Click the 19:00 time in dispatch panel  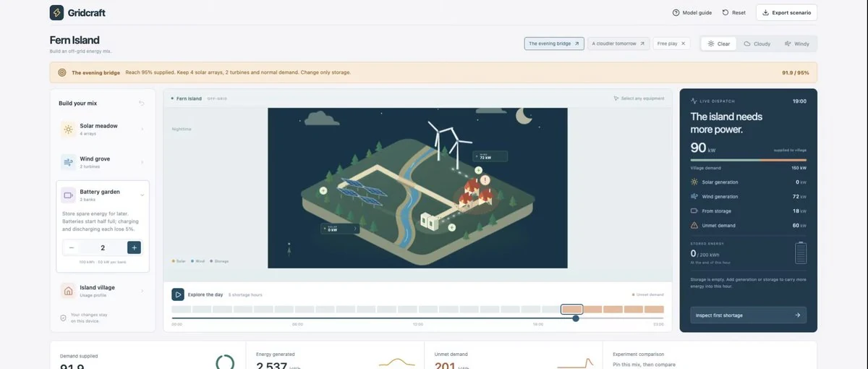click(799, 101)
